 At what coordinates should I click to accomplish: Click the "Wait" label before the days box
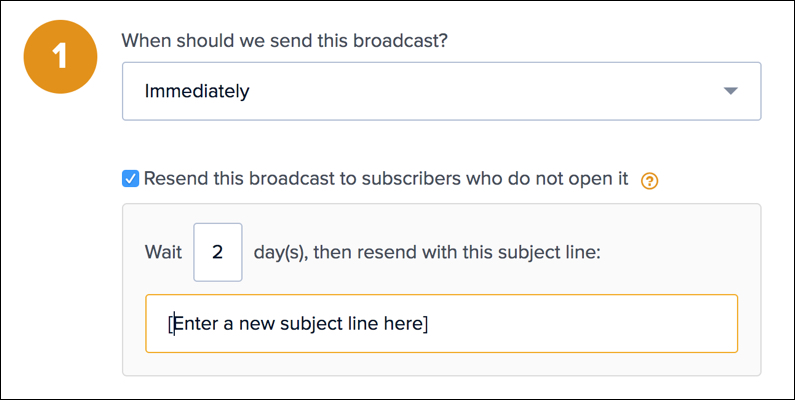pos(163,252)
